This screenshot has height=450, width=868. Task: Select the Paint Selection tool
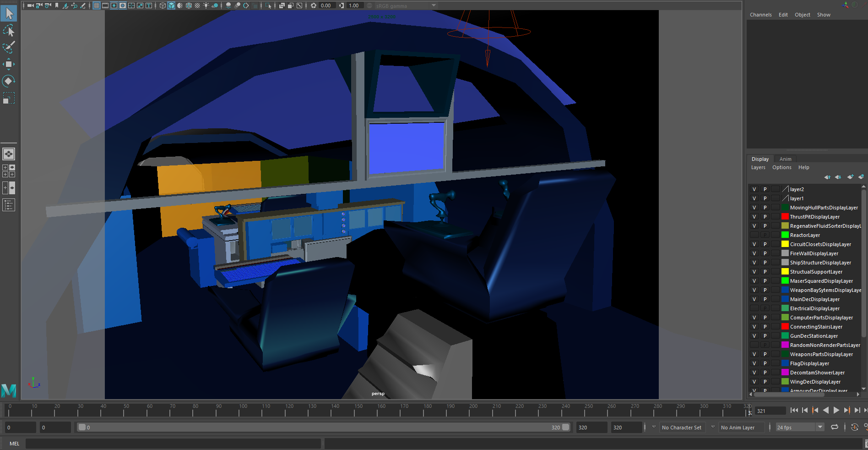[x=9, y=47]
